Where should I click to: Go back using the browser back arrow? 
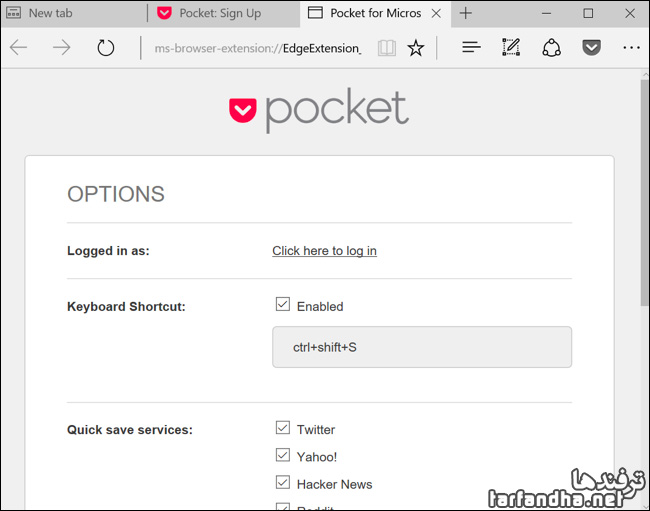tap(19, 48)
